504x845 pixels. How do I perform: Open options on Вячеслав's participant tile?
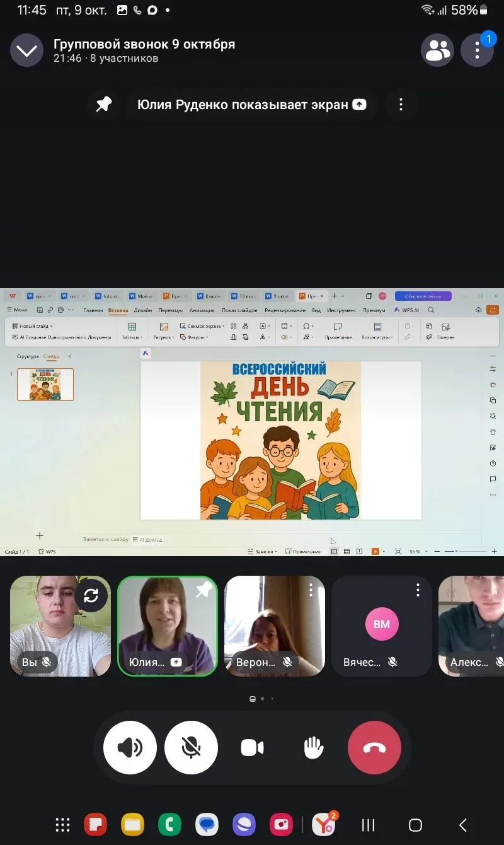pyautogui.click(x=418, y=590)
